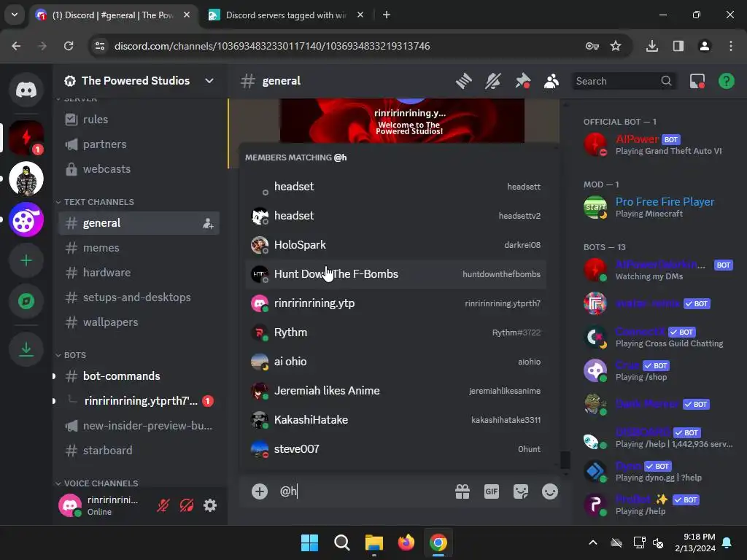747x560 pixels.
Task: Toggle microphone mute in user panel
Action: click(163, 505)
